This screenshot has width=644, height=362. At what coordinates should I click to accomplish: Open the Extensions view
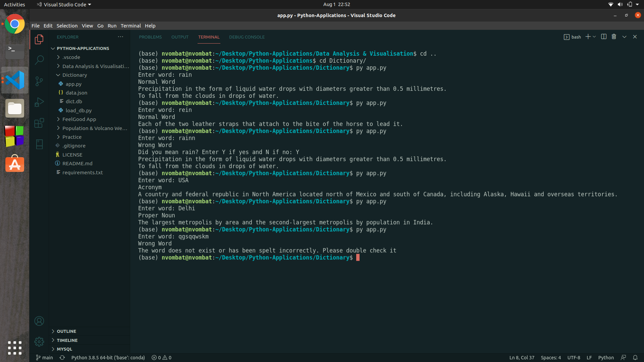[39, 123]
